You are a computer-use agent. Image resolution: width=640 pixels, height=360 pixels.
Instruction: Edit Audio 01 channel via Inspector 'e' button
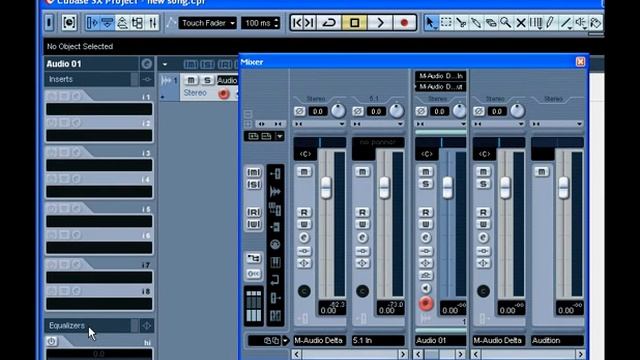click(x=147, y=64)
